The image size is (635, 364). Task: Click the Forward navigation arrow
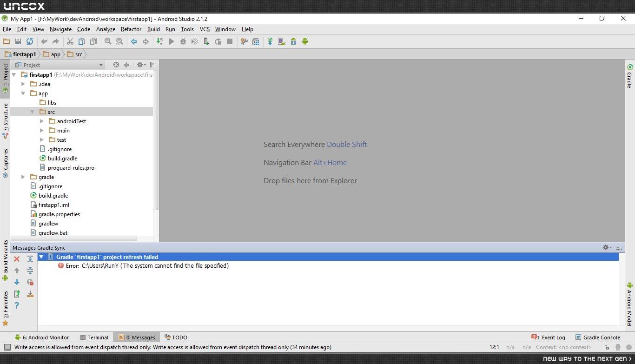coord(146,41)
